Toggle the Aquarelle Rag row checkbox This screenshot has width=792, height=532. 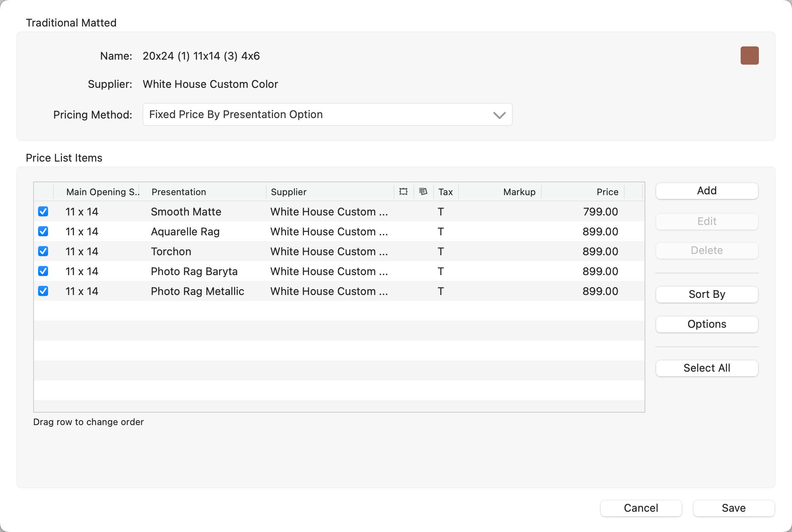[x=43, y=232]
